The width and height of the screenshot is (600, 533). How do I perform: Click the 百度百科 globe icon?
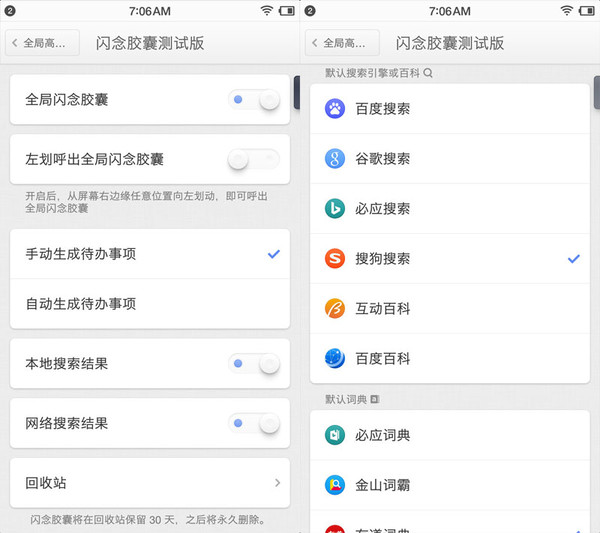pyautogui.click(x=335, y=359)
